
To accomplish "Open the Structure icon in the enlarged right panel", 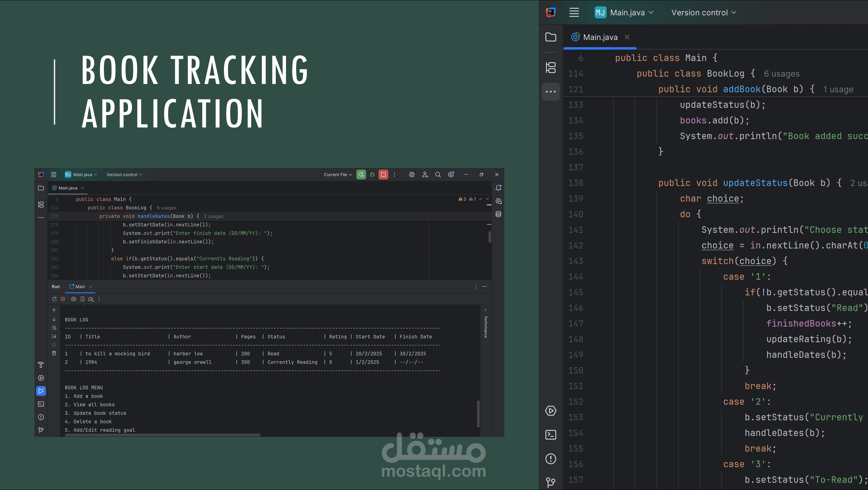I will tap(551, 67).
